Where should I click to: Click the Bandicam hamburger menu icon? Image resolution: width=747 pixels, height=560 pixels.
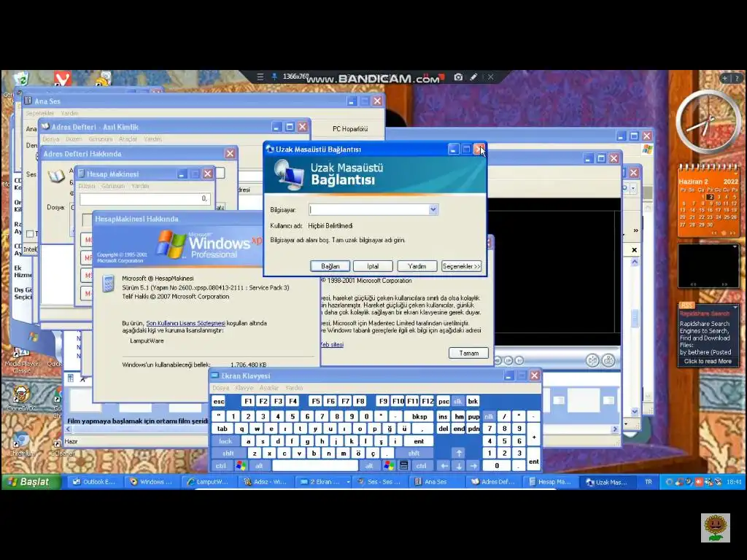pyautogui.click(x=260, y=77)
